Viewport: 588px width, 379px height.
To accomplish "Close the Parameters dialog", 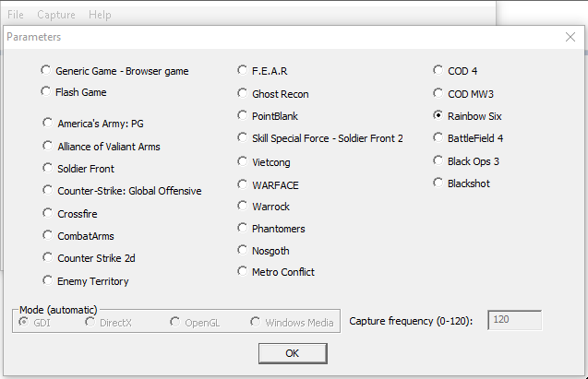I will tap(570, 37).
